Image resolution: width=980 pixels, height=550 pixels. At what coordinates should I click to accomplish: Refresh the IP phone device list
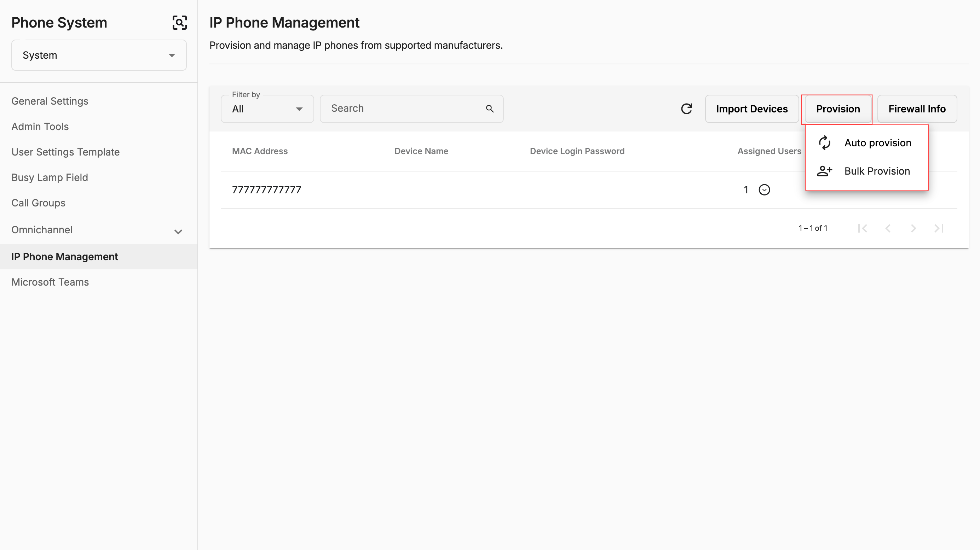tap(686, 109)
